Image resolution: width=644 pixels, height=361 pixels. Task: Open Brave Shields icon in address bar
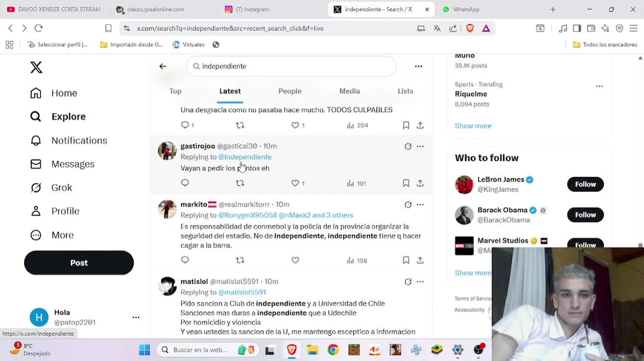click(470, 29)
